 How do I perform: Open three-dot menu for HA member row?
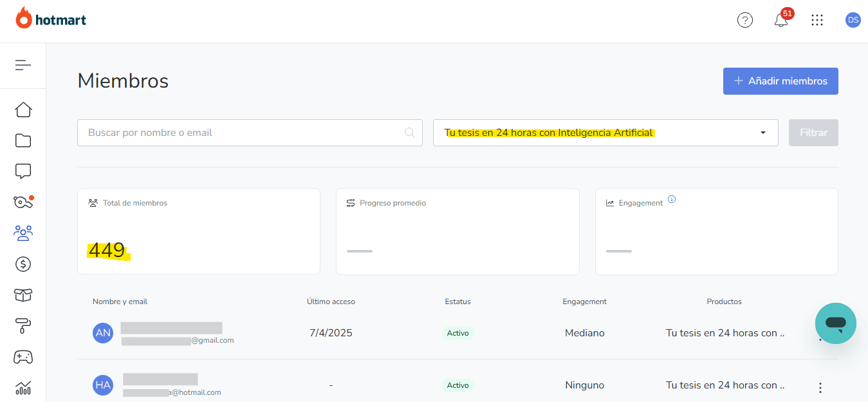(820, 388)
